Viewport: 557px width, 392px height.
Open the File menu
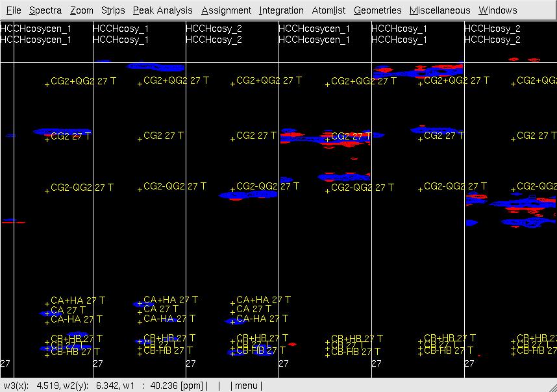click(14, 10)
